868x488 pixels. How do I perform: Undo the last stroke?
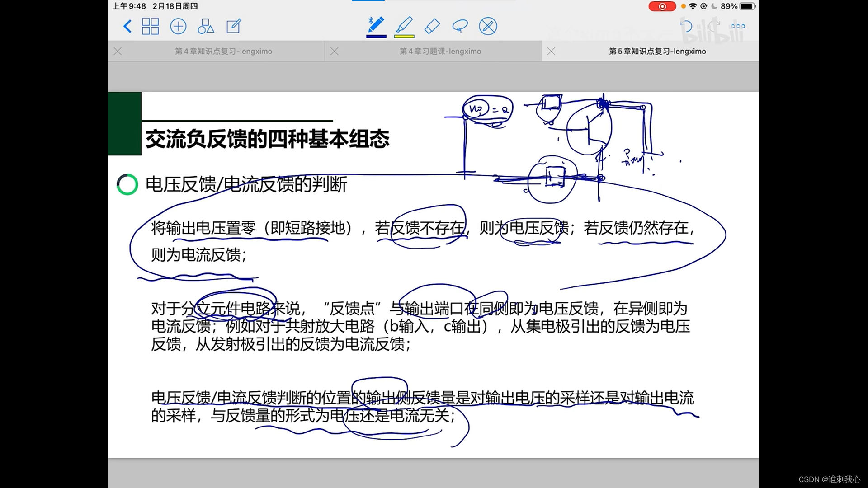[686, 26]
